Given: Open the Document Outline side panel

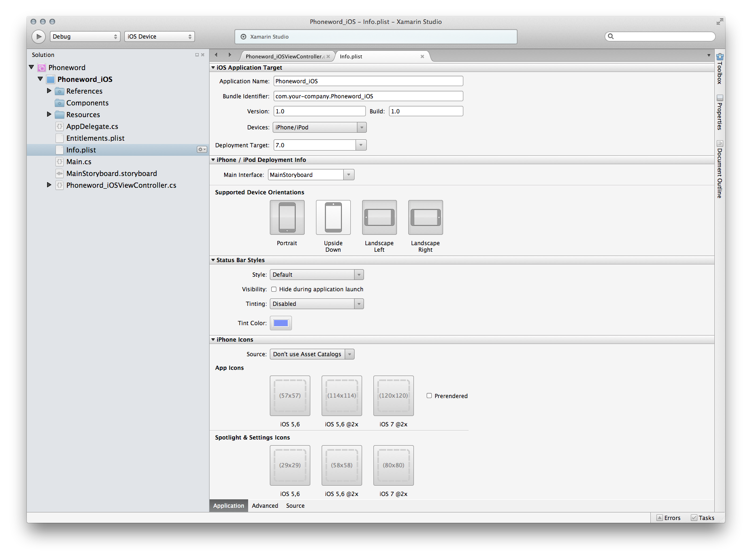Looking at the screenshot, I should [720, 169].
